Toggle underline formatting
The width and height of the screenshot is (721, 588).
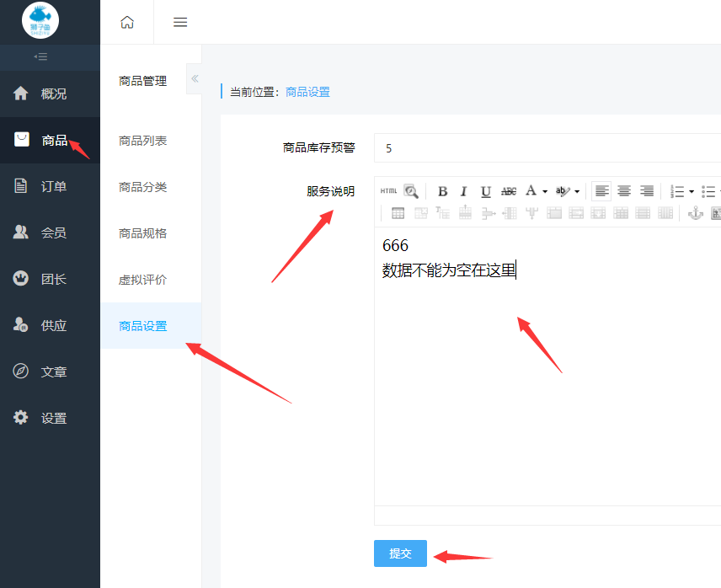[486, 191]
